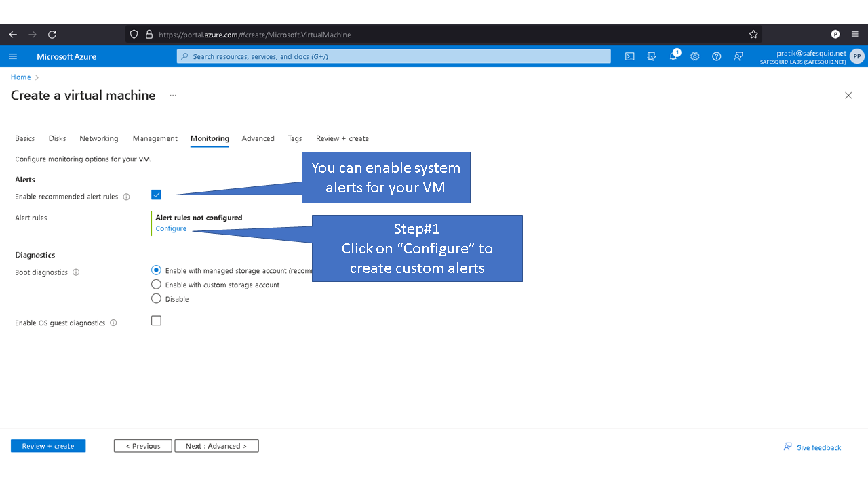The image size is (868, 488).
Task: Open the ellipsis menu beside page title
Action: [173, 96]
